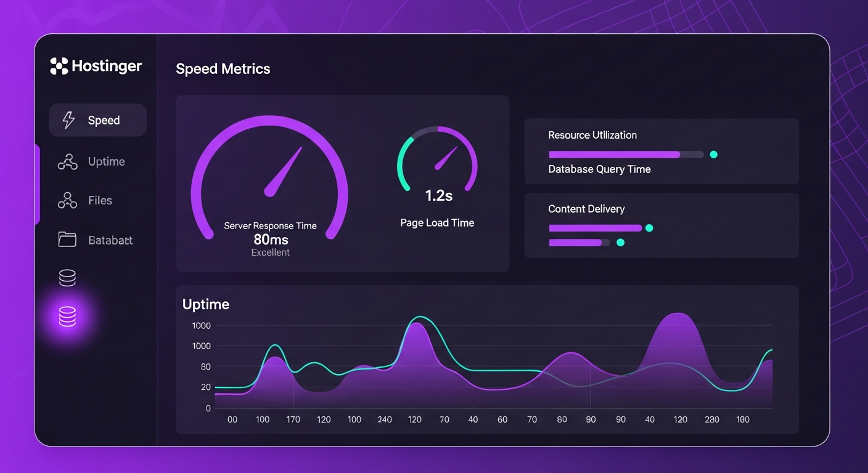
Task: Click the Hostinger logo icon
Action: coord(59,66)
